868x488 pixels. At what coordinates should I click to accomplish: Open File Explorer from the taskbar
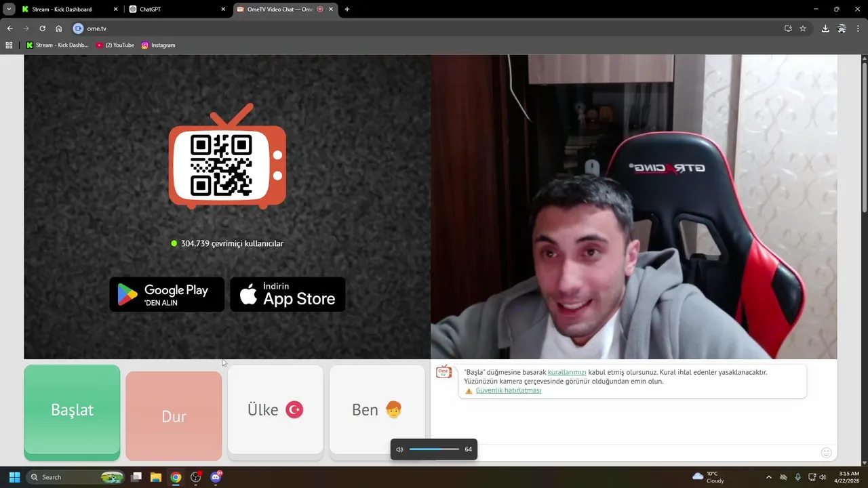click(x=156, y=477)
